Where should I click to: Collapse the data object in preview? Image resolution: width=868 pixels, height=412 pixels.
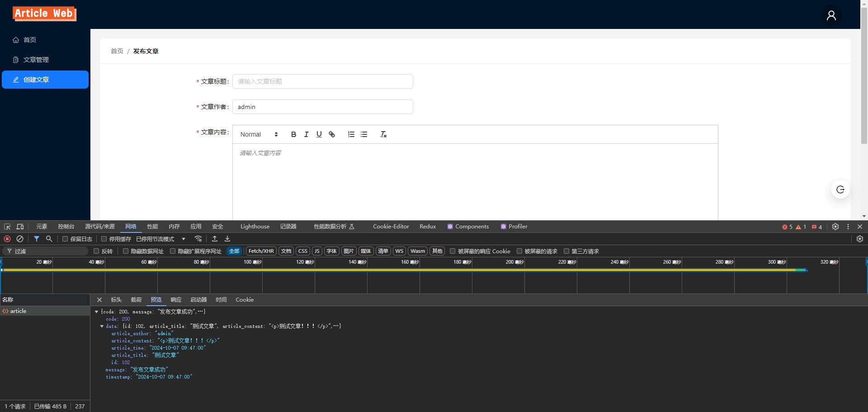(102, 326)
